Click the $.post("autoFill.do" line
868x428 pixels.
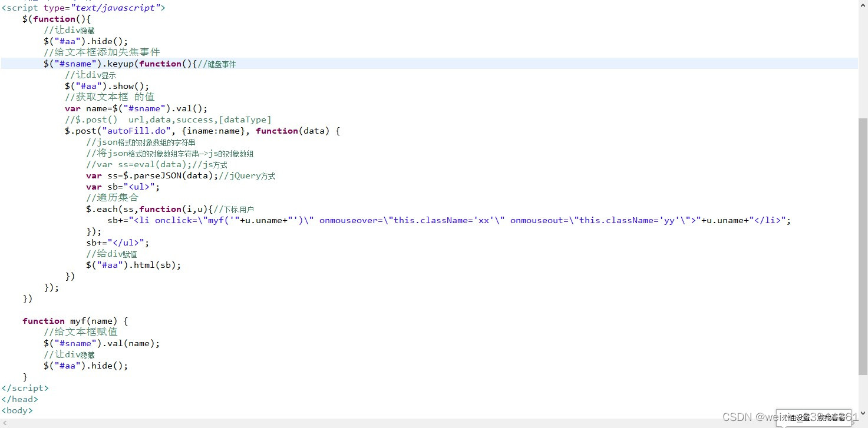(202, 131)
